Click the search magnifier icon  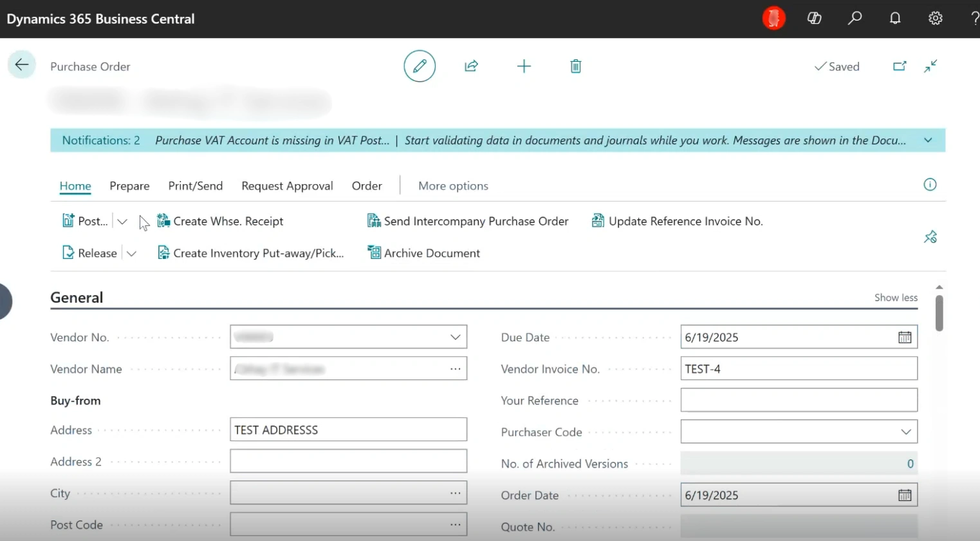pyautogui.click(x=855, y=19)
